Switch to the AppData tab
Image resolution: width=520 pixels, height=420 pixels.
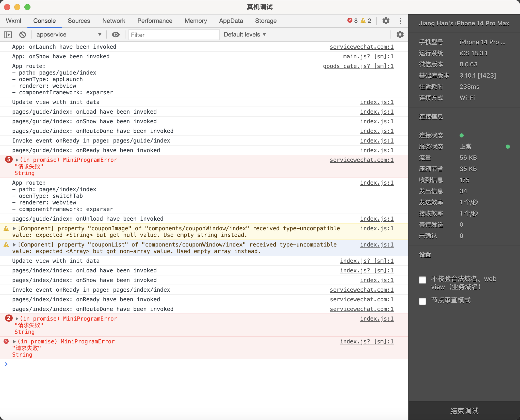[x=231, y=21]
